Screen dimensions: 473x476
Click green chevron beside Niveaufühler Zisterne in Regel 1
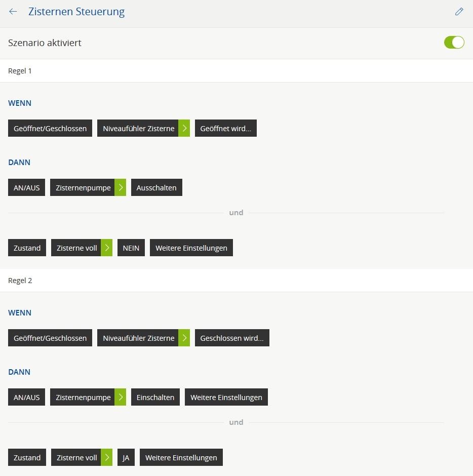coord(184,129)
